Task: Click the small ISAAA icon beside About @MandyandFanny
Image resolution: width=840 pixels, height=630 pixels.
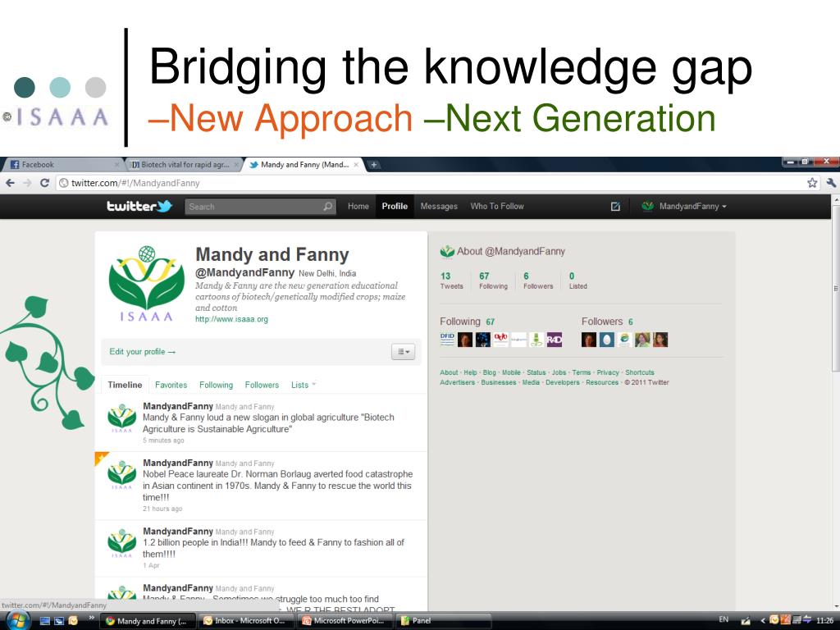Action: 447,251
